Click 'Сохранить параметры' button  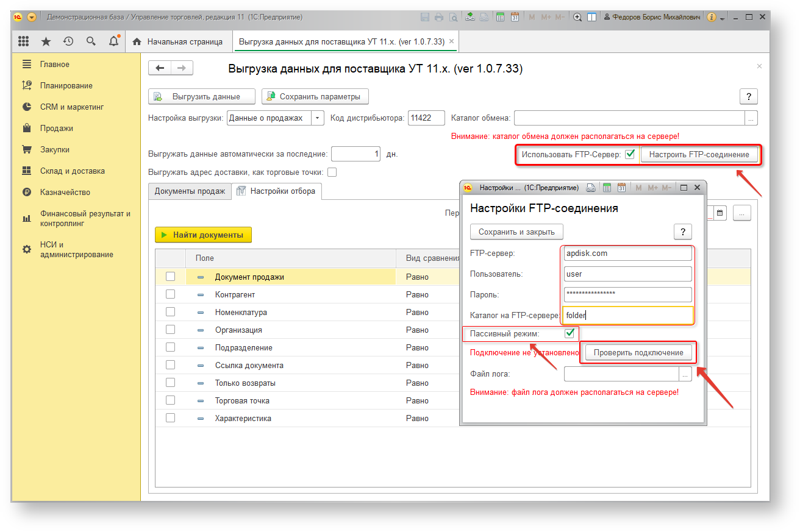(315, 96)
